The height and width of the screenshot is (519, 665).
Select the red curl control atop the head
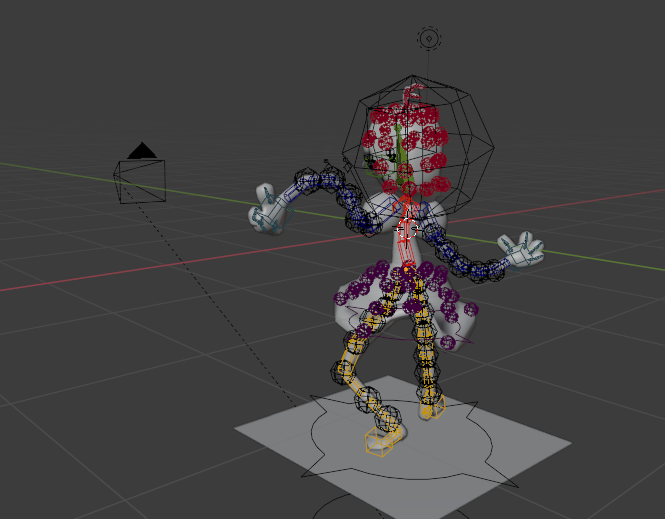coord(412,94)
